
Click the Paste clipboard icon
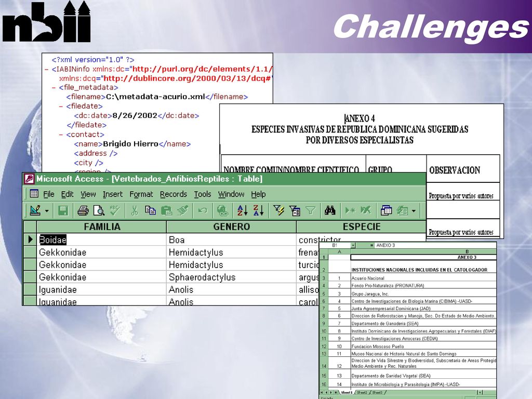coord(166,211)
